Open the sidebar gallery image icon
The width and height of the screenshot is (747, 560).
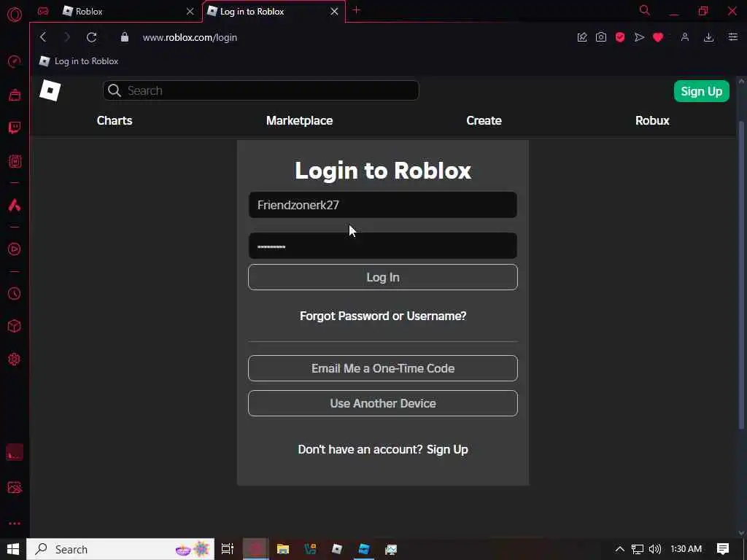pos(15,488)
